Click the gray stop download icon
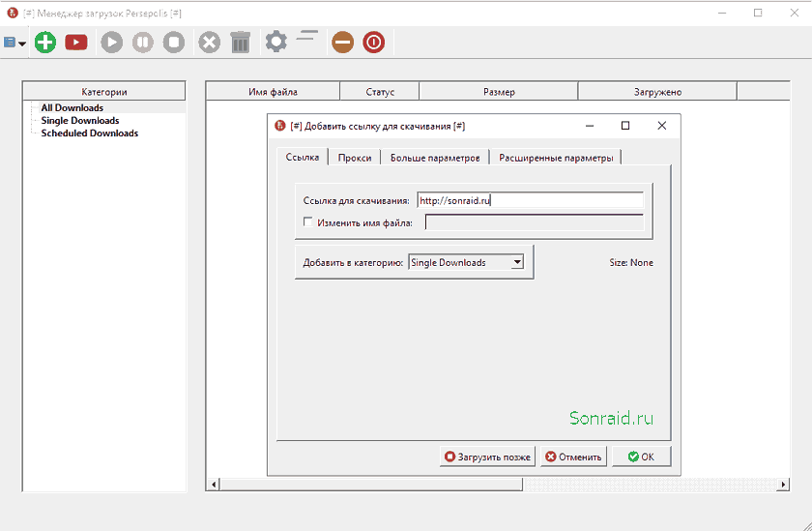The width and height of the screenshot is (812, 531). pyautogui.click(x=174, y=42)
